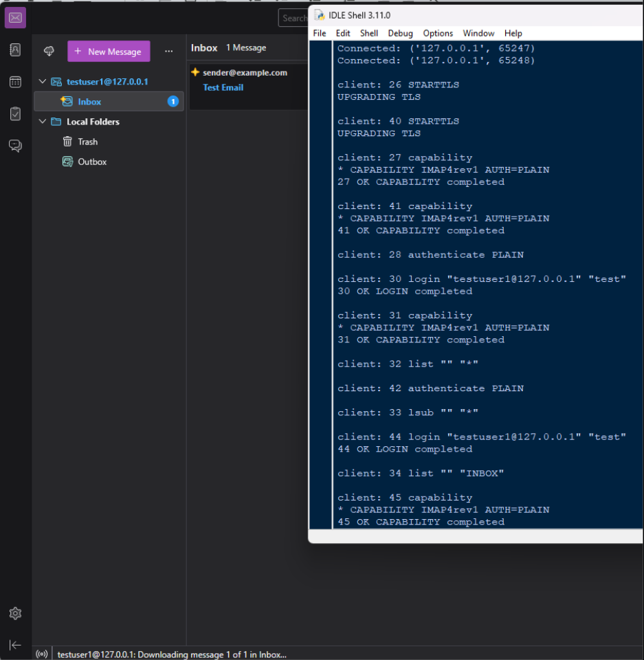This screenshot has width=644, height=660.
Task: Select the Local Folders row
Action: point(109,122)
